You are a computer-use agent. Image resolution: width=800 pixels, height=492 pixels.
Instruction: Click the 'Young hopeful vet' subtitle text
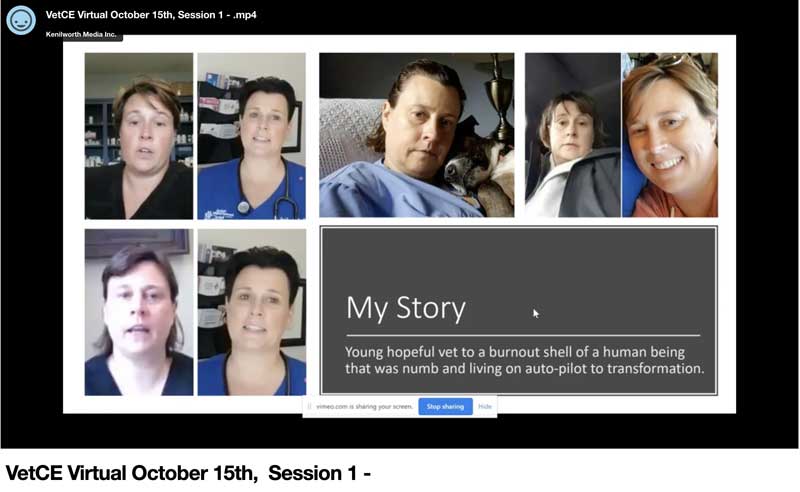[524, 360]
